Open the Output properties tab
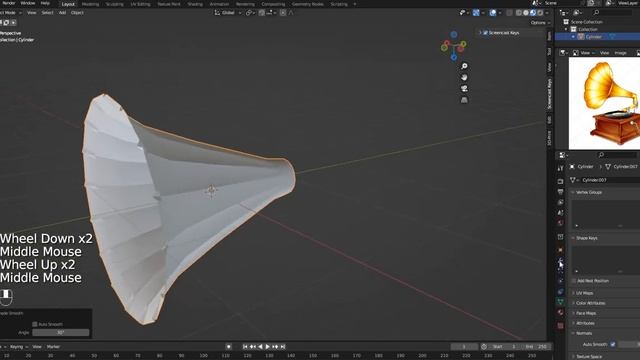Screen dimensions: 640x360 click(560, 192)
